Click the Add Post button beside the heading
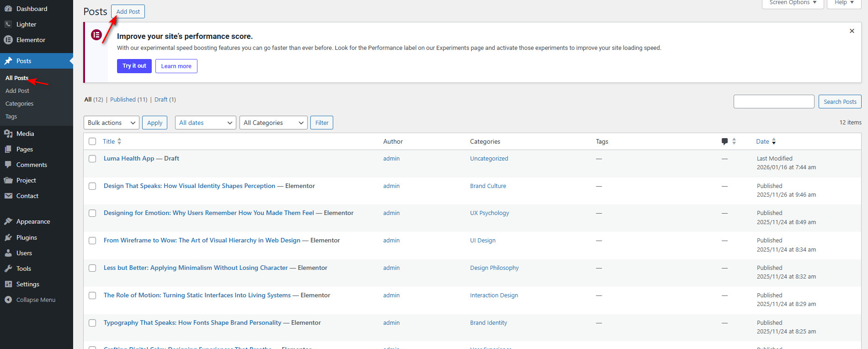Screen dimensions: 868x349 pyautogui.click(x=128, y=11)
